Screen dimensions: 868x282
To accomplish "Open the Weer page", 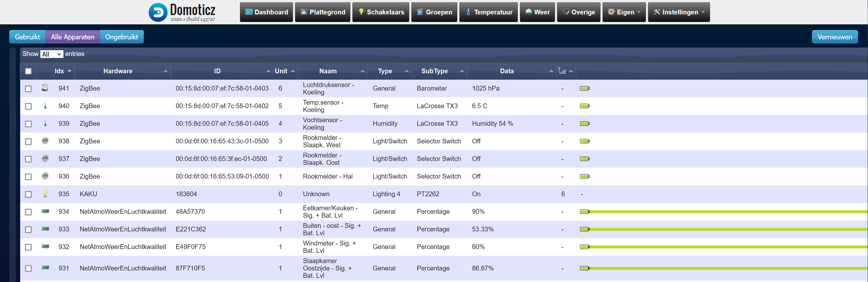I will point(537,12).
